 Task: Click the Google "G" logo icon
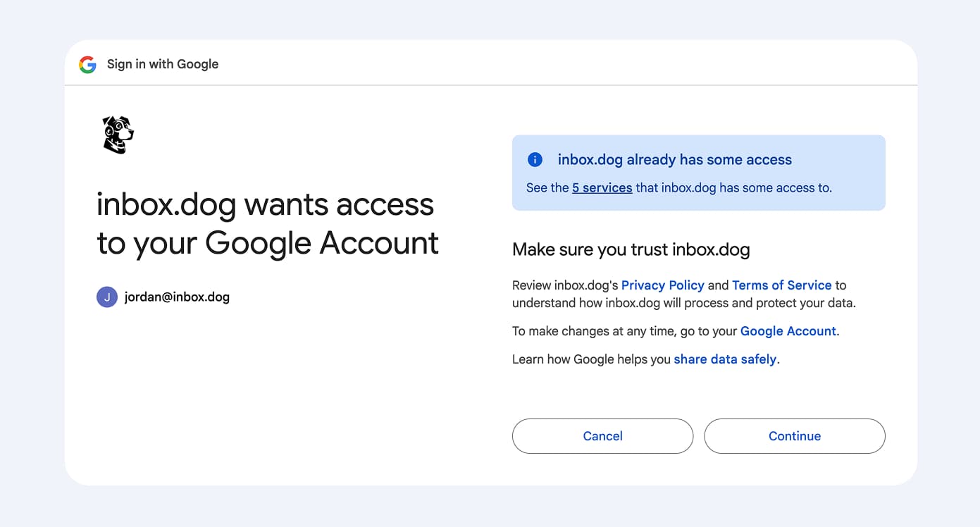87,65
